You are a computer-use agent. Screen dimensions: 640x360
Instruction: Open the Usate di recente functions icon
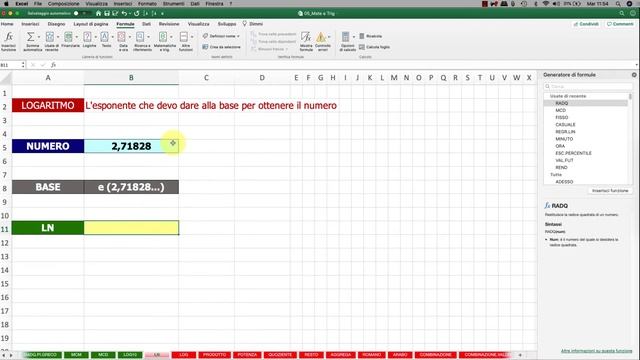point(50,37)
